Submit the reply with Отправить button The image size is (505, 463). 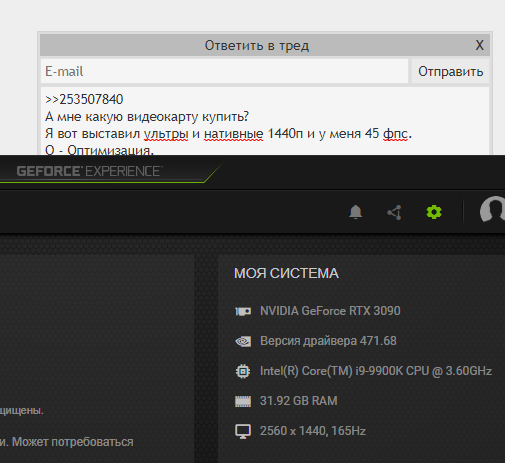tap(450, 71)
